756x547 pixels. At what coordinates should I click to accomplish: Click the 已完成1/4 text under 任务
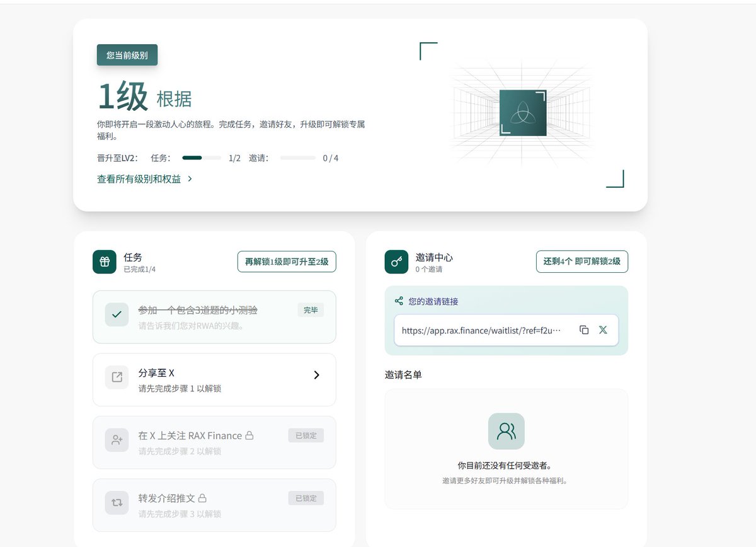140,269
